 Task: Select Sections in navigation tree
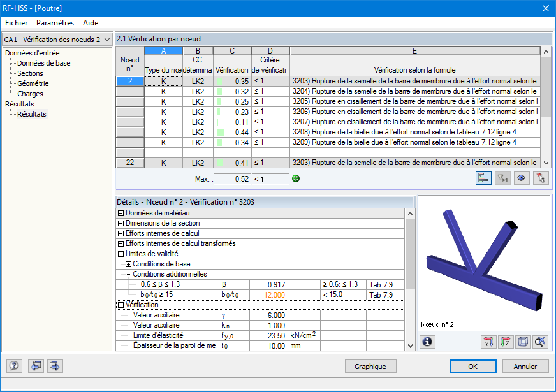[30, 73]
